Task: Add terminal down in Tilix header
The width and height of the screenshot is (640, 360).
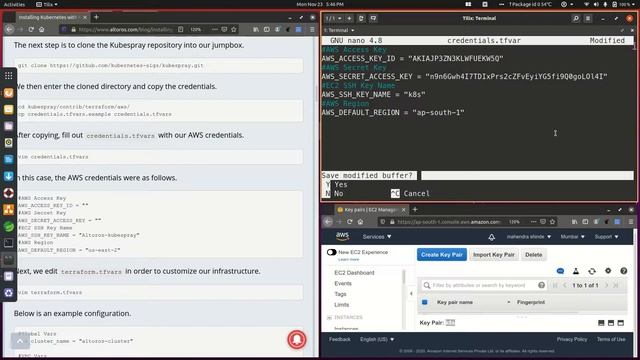Action: coord(373,18)
